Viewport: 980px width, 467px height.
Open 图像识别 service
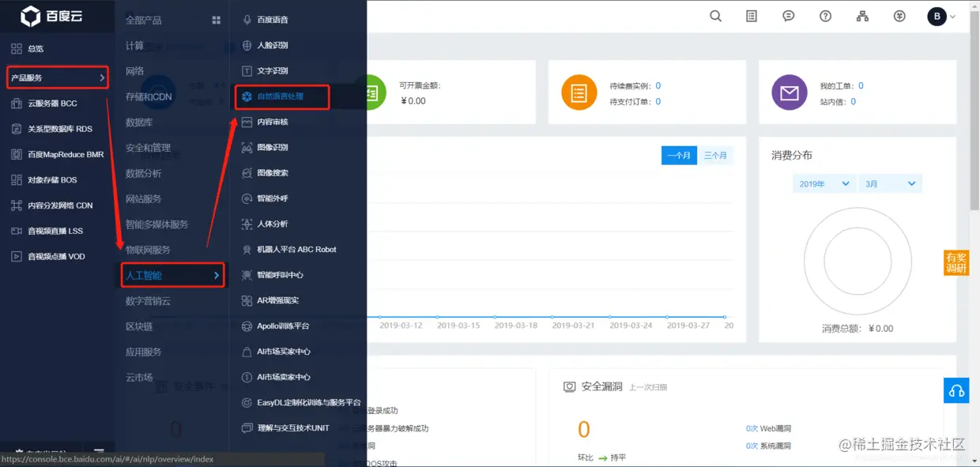coord(273,147)
